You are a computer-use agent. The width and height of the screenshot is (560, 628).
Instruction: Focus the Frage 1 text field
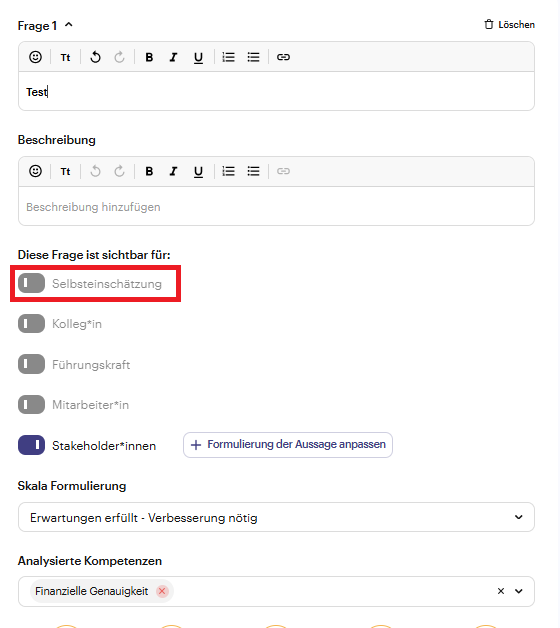(x=276, y=92)
